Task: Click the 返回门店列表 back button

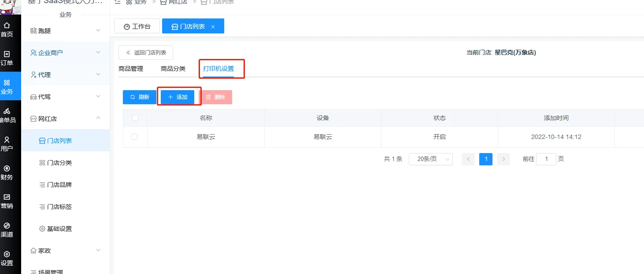Action: pyautogui.click(x=146, y=53)
